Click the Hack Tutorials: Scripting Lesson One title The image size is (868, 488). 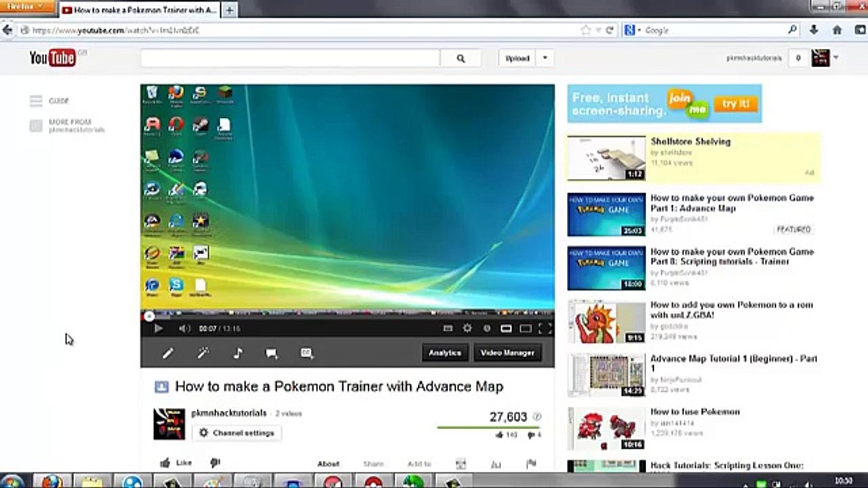point(727,466)
